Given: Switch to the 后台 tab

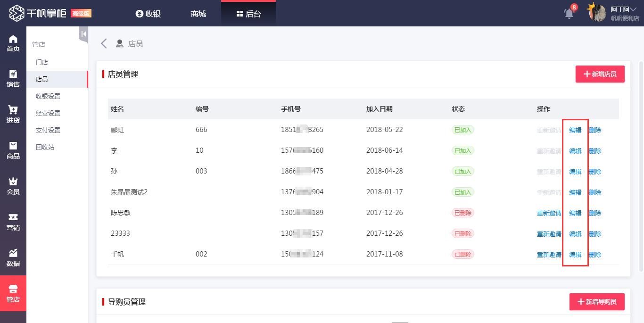Looking at the screenshot, I should [248, 13].
